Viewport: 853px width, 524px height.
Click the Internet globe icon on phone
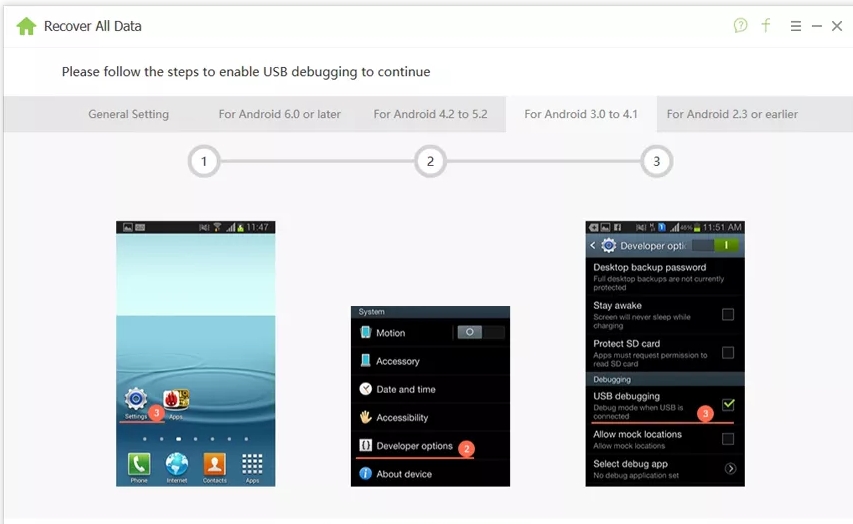point(177,464)
